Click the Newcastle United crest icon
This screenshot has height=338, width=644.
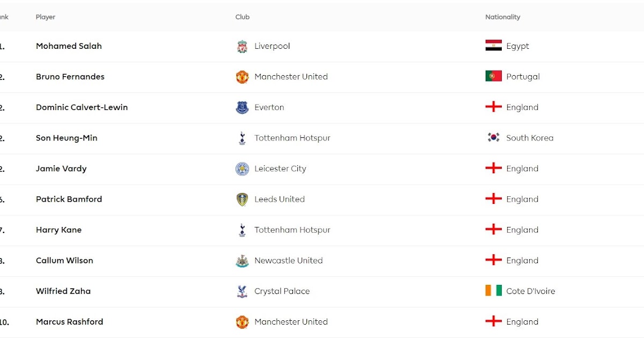point(242,261)
